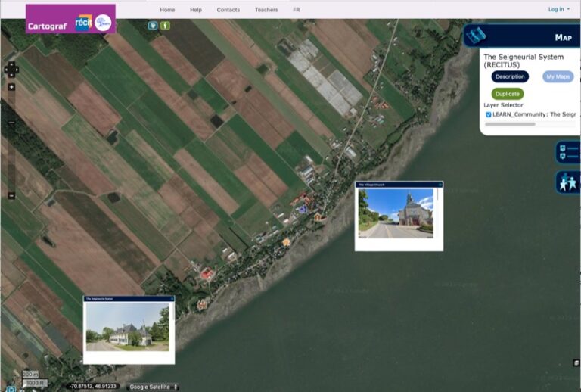The height and width of the screenshot is (392, 581).
Task: Open the Map panel folded-map icon
Action: click(476, 36)
